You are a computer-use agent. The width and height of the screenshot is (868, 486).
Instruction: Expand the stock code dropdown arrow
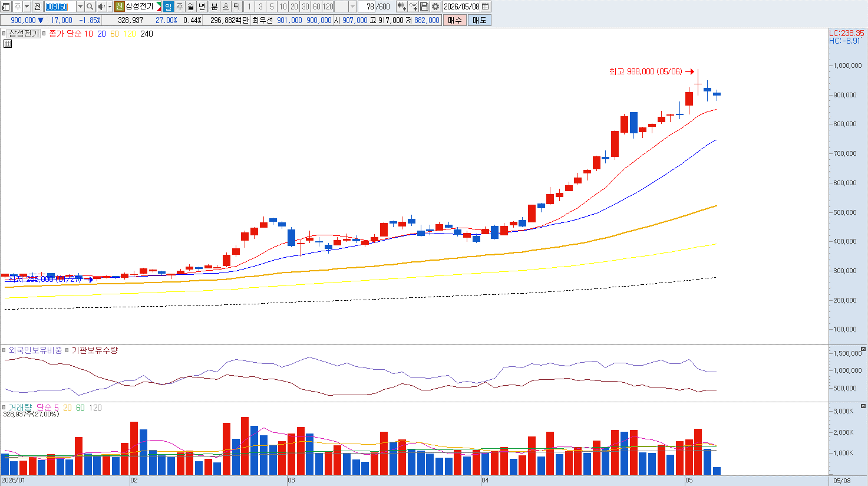click(80, 6)
